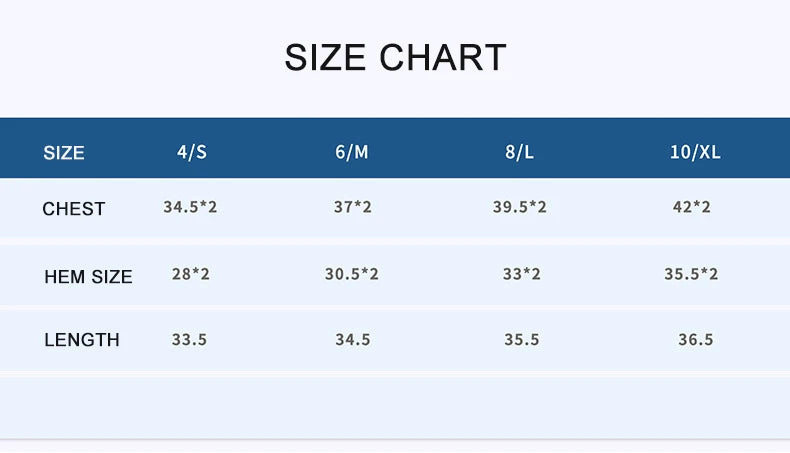The width and height of the screenshot is (790, 453).
Task: Choose the 8/L size column header
Action: click(520, 152)
